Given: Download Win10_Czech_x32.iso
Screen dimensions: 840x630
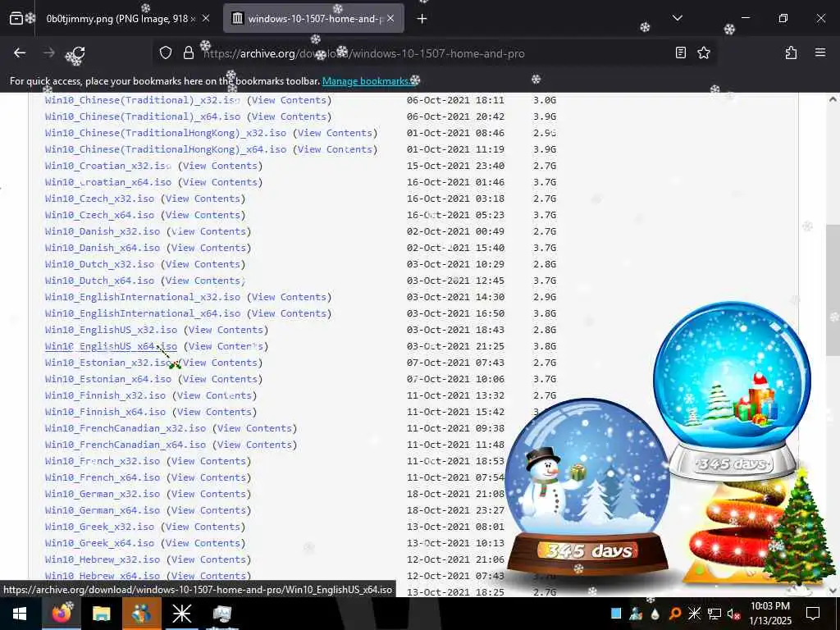Looking at the screenshot, I should tap(99, 199).
